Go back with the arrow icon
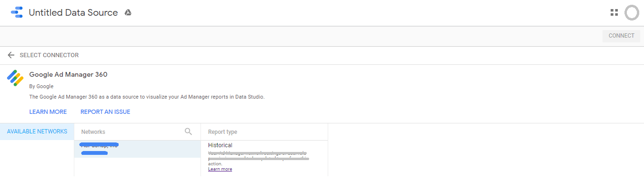This screenshot has height=182, width=644. [11, 55]
